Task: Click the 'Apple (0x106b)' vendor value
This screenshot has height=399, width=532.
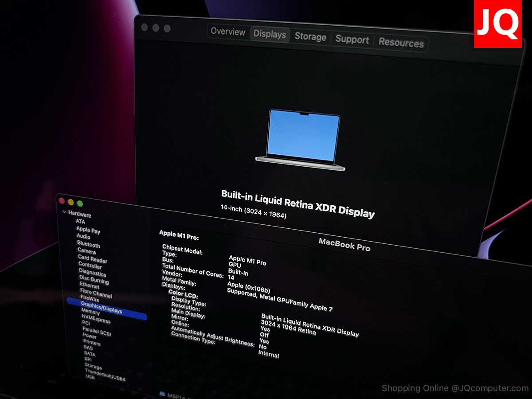Action: click(x=248, y=287)
